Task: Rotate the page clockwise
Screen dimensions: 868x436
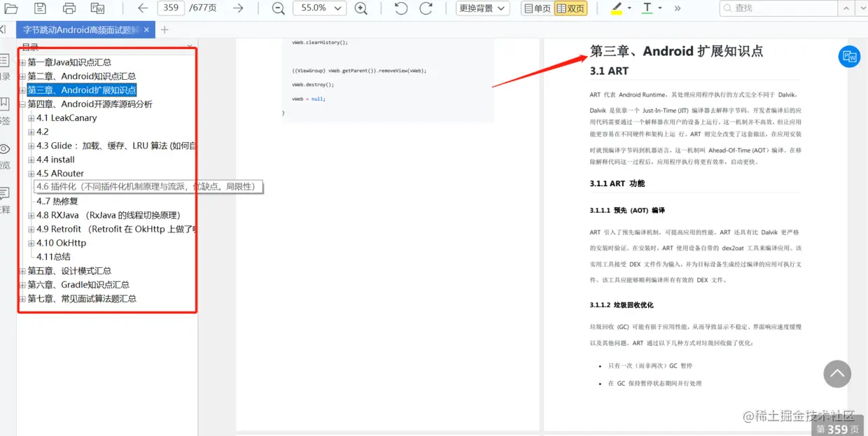Action: click(426, 8)
